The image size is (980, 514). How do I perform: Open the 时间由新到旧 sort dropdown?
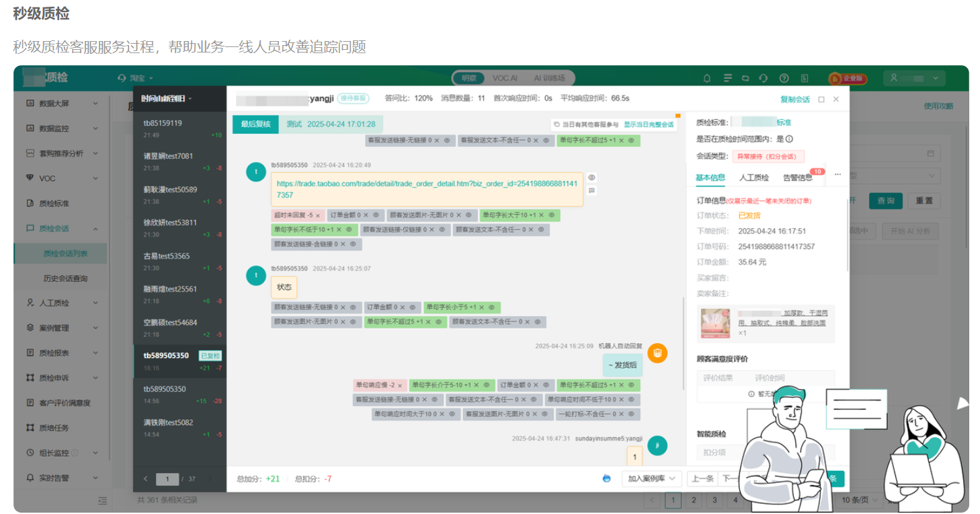pos(167,98)
